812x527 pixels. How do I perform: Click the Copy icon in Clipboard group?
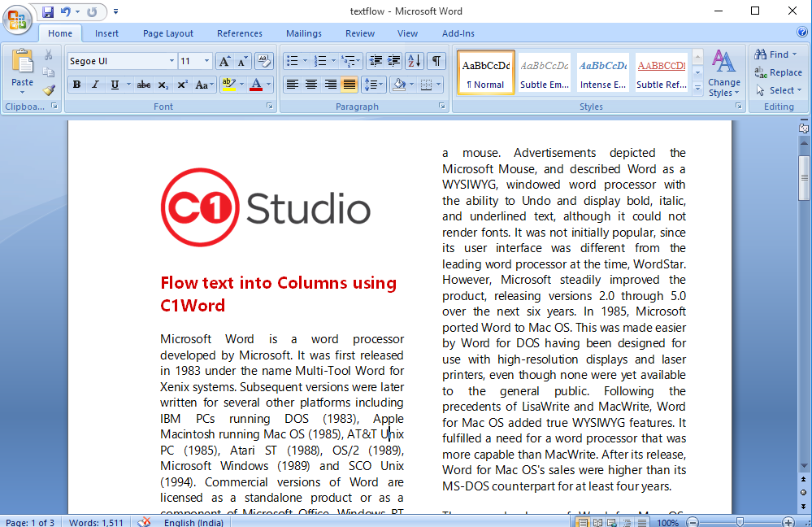[x=49, y=72]
